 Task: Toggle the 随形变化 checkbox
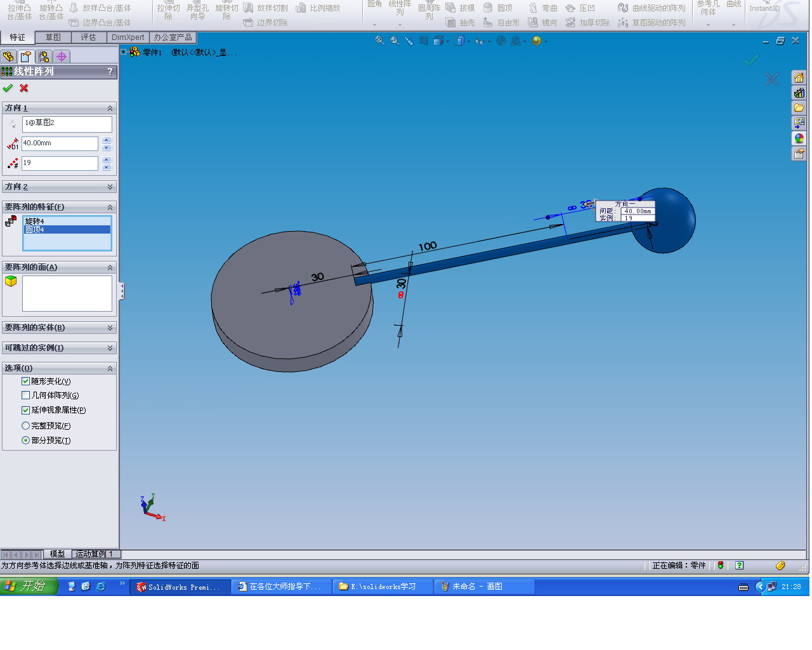26,381
